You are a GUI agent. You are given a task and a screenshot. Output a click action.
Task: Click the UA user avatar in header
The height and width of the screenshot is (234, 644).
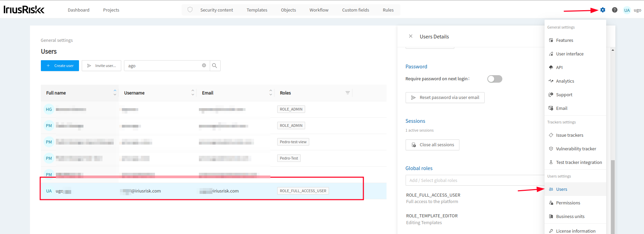click(x=627, y=10)
